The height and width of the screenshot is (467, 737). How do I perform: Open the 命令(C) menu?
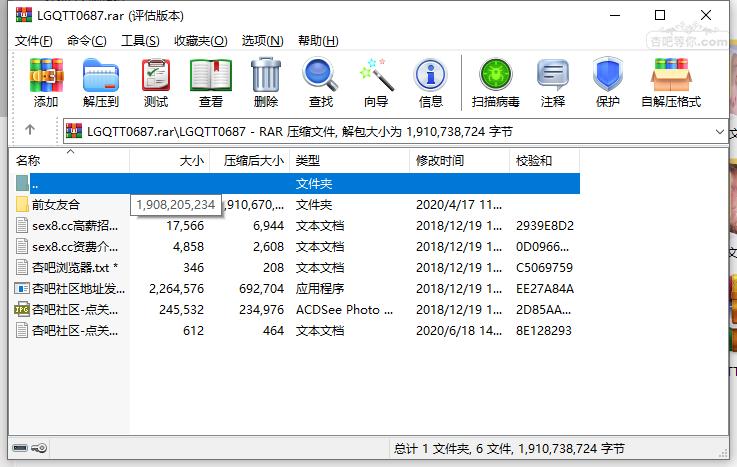[86, 41]
